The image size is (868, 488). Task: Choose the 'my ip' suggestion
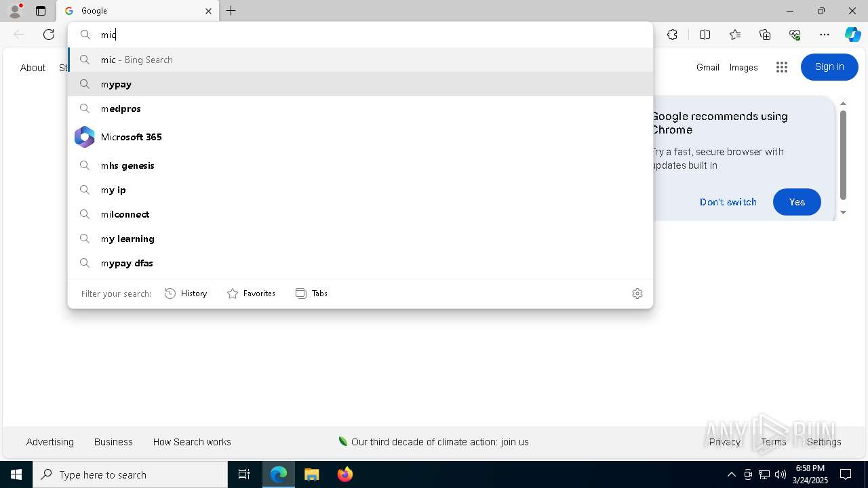[x=360, y=190]
